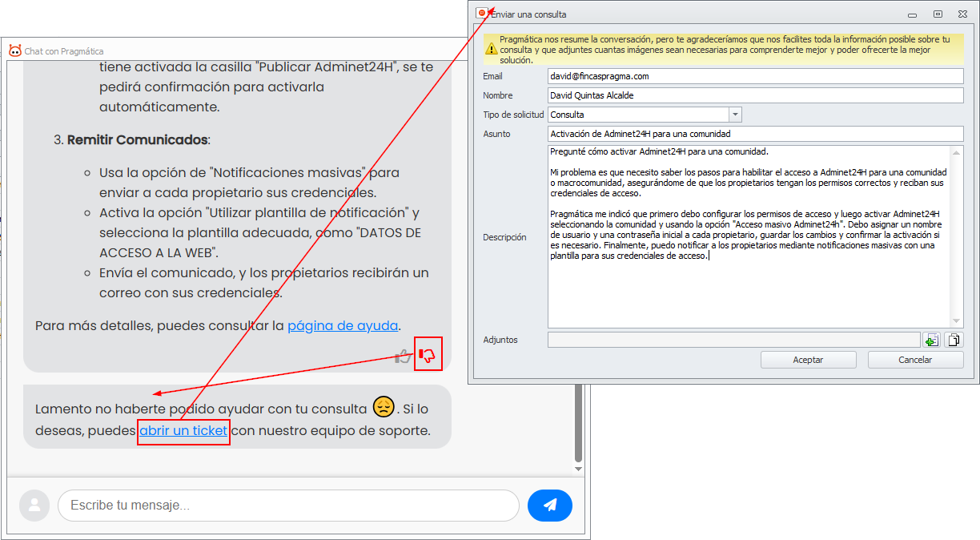Click the description scrollbar down arrow
Viewport: 980px width, 540px height.
[x=958, y=321]
